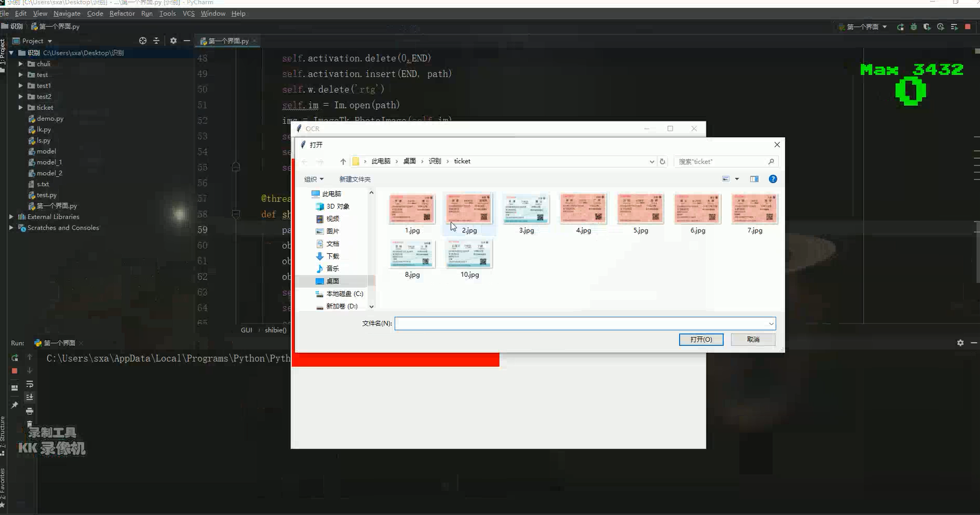Toggle the preview pane icon
Screen dimensions: 980x515
tap(754, 179)
